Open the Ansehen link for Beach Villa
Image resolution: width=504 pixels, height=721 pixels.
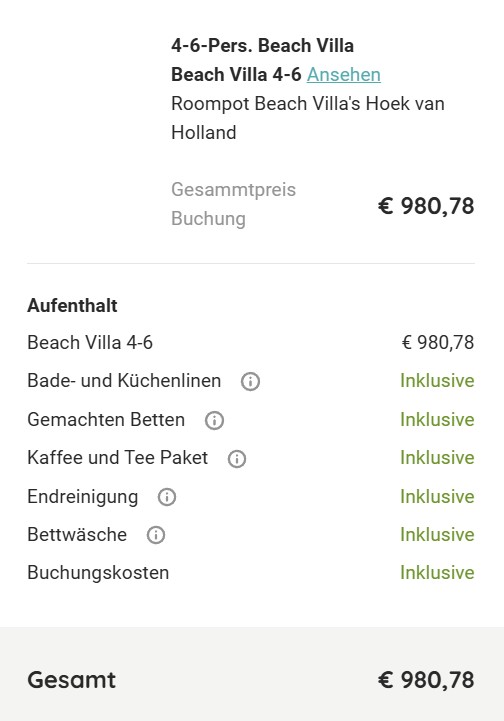point(344,74)
